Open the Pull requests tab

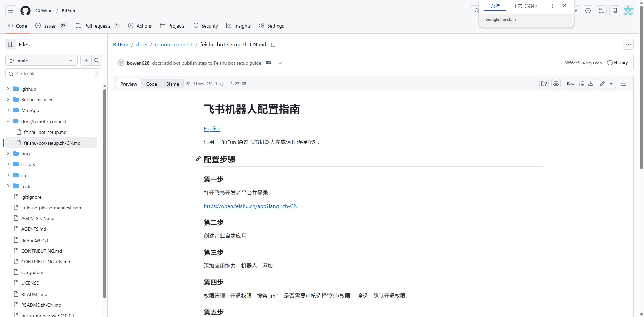[98, 26]
